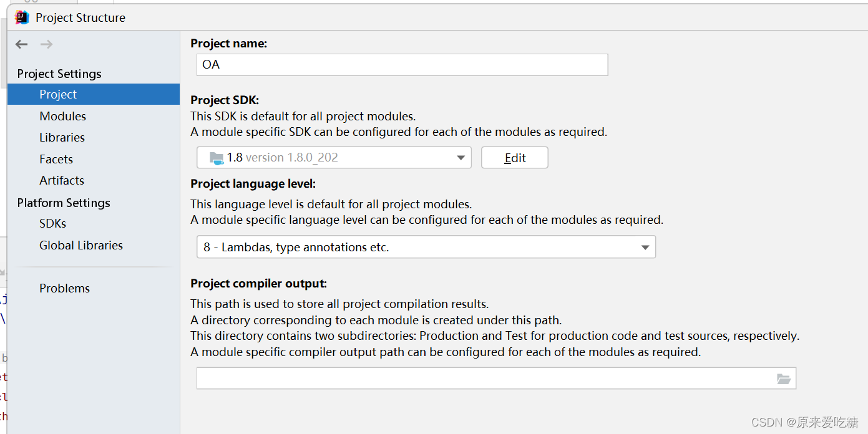Image resolution: width=868 pixels, height=434 pixels.
Task: Click the forward navigation arrow
Action: (x=46, y=44)
